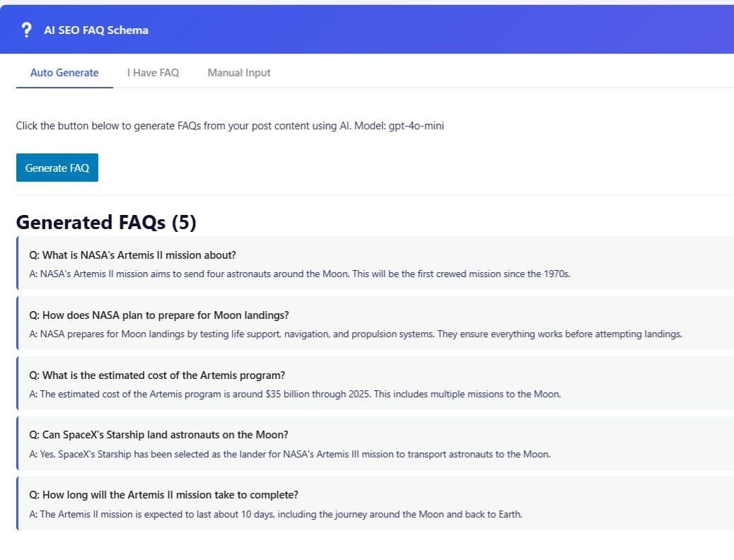Click the answer about four astronauts
The width and height of the screenshot is (734, 560).
[300, 274]
